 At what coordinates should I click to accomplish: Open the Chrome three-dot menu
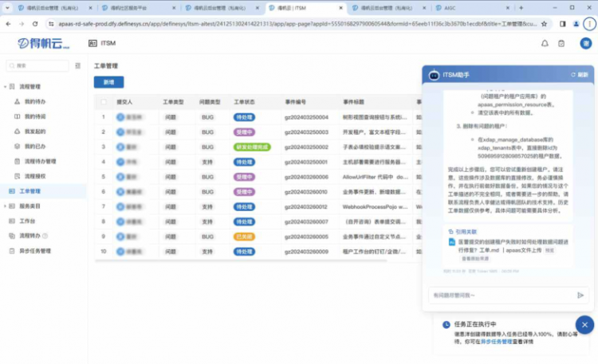(589, 24)
